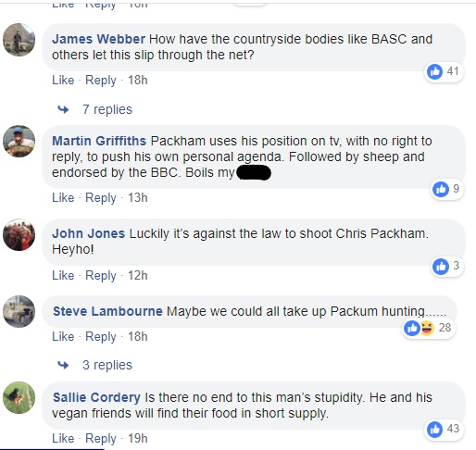Open John Jones' profile picture

19,234
